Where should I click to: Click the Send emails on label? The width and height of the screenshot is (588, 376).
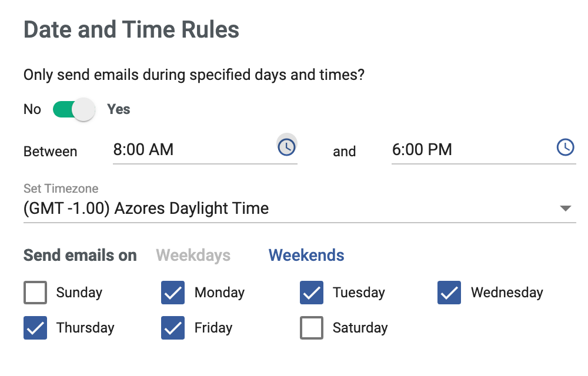pos(80,255)
